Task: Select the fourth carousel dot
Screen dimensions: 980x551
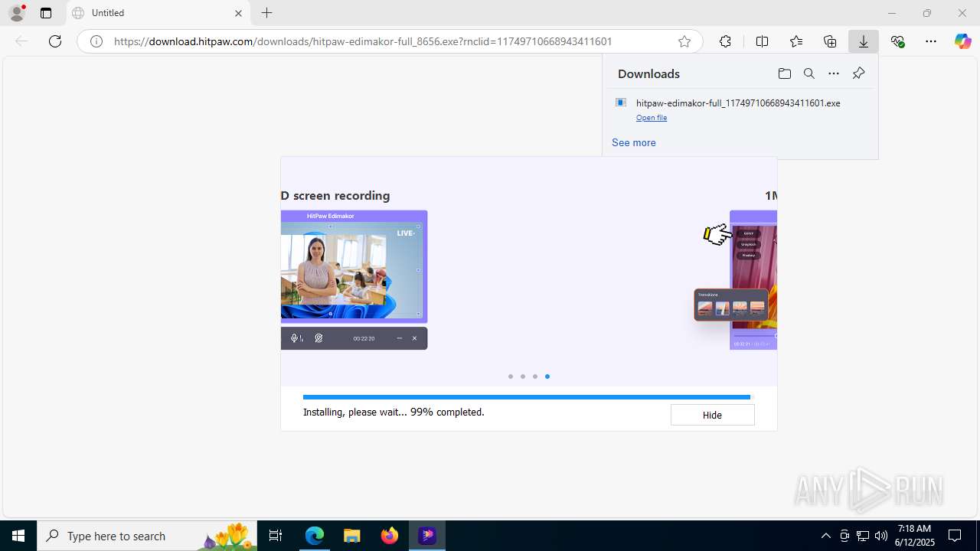Action: 547,377
